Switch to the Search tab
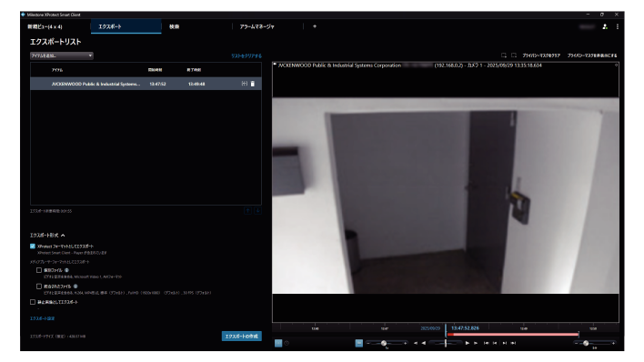The height and width of the screenshot is (362, 644). pos(174,26)
